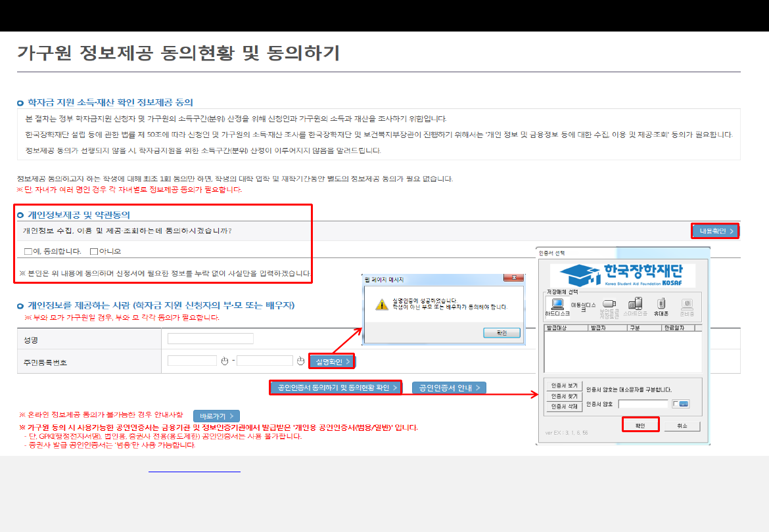This screenshot has width=769, height=532.
Task: Click 실명확인 real-name verification button
Action: 331,361
